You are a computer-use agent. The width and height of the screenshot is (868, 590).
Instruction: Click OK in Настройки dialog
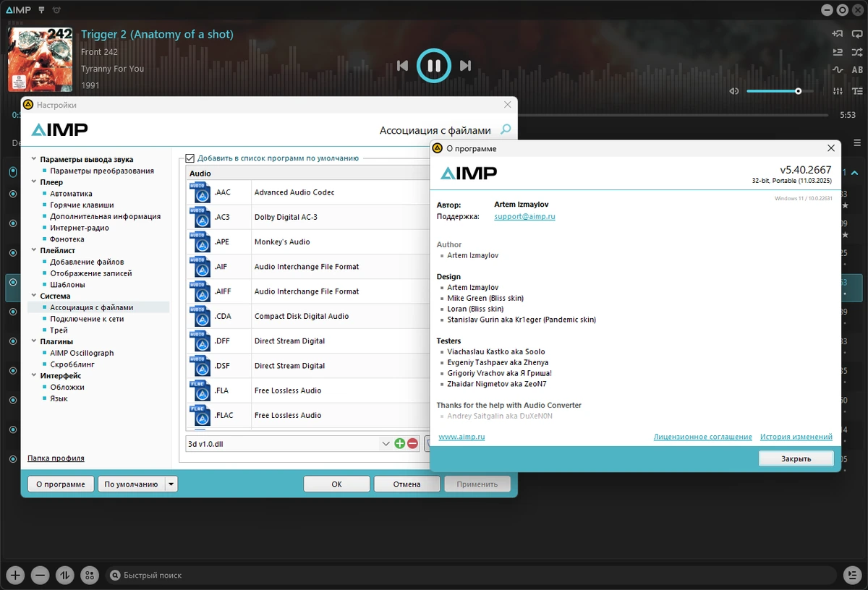[336, 484]
